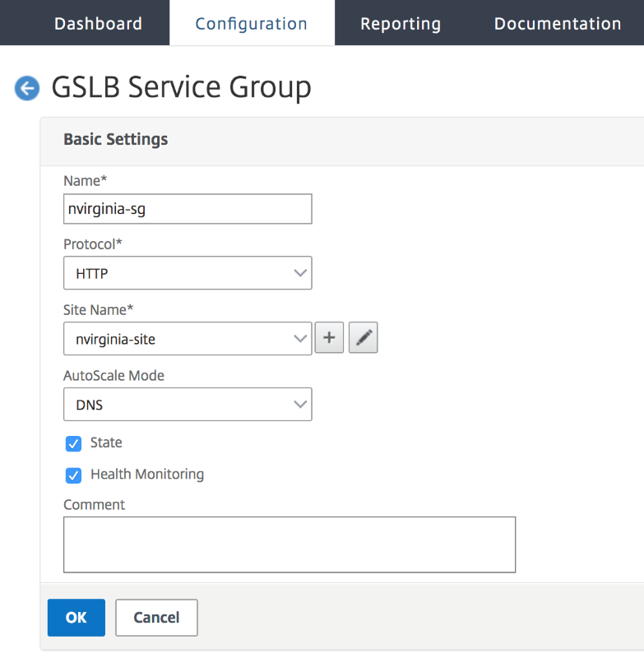Go to the Documentation tab
This screenshot has height=658, width=644.
(x=557, y=24)
